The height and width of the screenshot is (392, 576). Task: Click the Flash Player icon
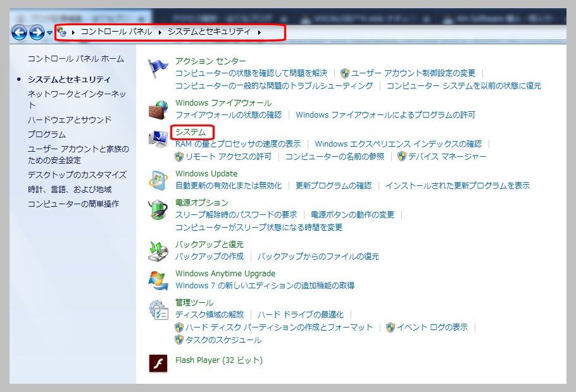(158, 364)
